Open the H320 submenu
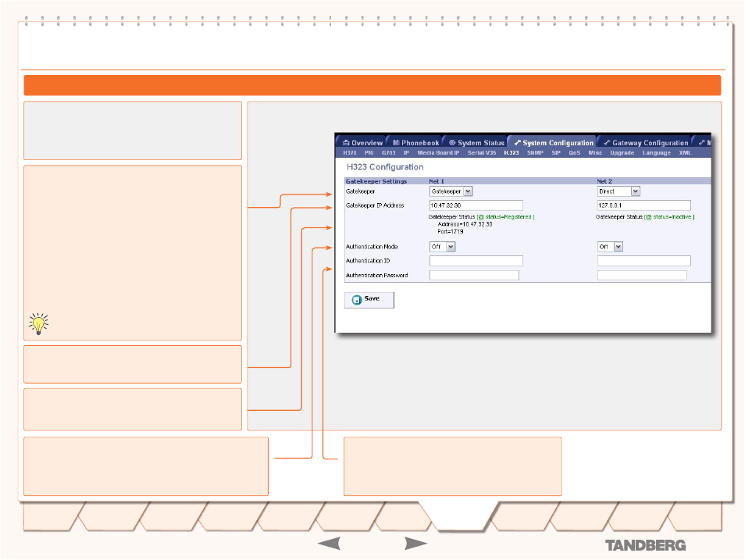745x560 pixels. [x=350, y=152]
